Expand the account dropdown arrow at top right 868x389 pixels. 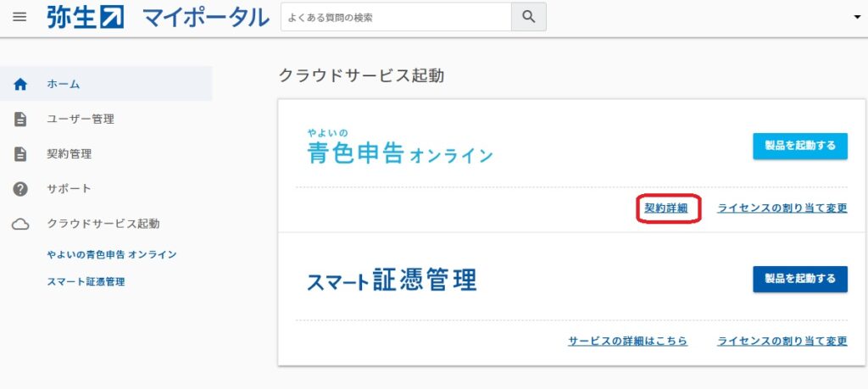point(856,18)
